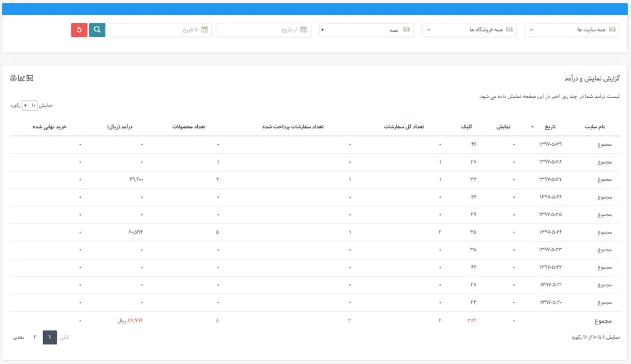This screenshot has width=631, height=364.
Task: Click the teal search button
Action: tap(97, 30)
